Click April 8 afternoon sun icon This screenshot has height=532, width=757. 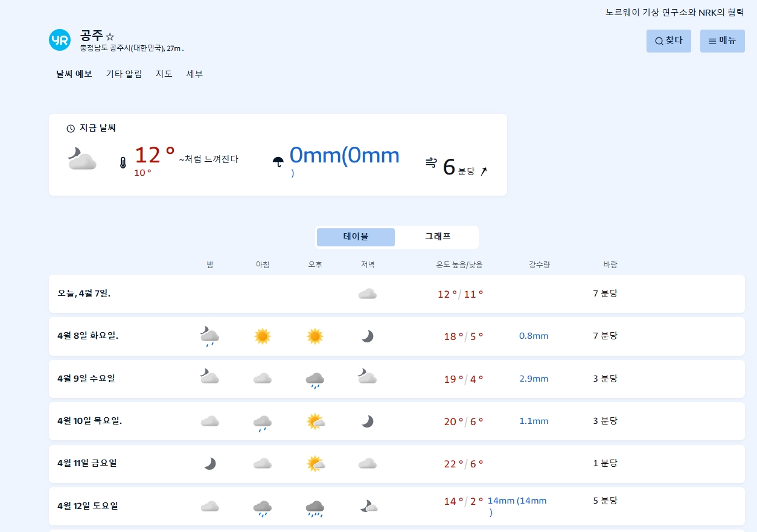pos(315,336)
